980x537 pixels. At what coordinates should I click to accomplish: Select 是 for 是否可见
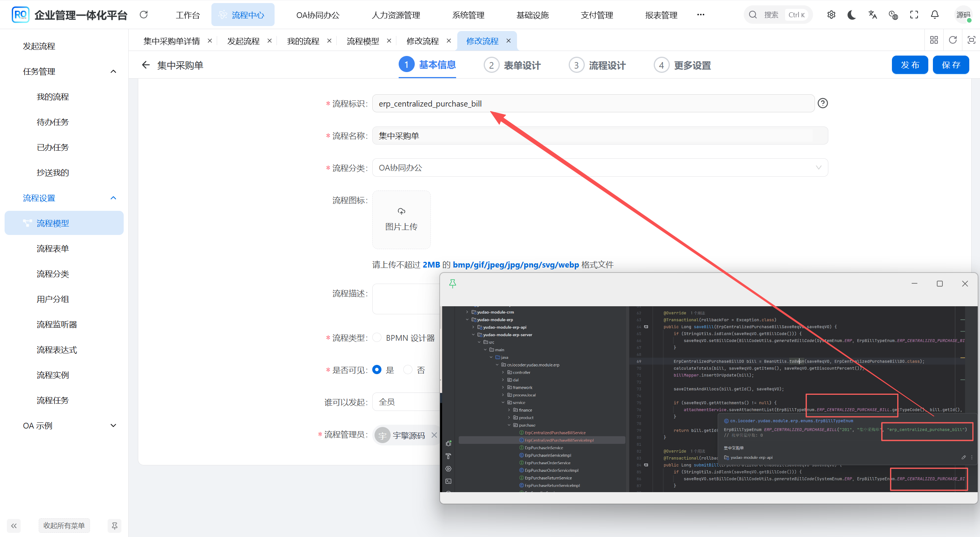click(377, 370)
